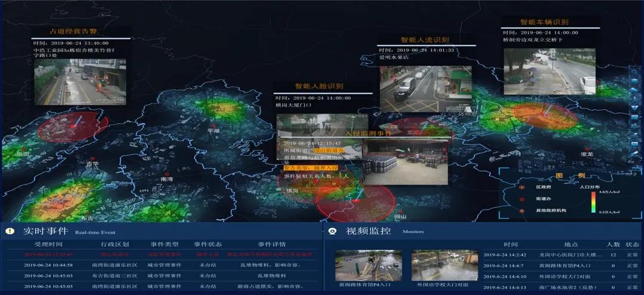Open the 入侵监测事件 warehouse image
Image resolution: width=644 pixels, height=295 pixels.
click(x=405, y=161)
